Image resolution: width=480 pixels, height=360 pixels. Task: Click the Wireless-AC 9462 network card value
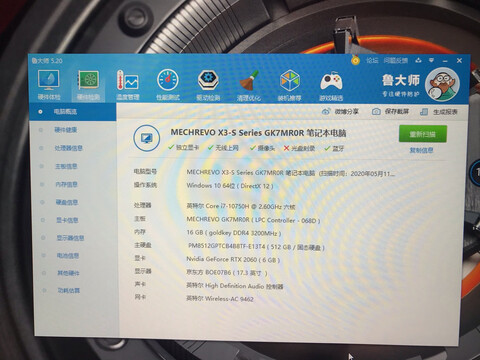pyautogui.click(x=220, y=299)
